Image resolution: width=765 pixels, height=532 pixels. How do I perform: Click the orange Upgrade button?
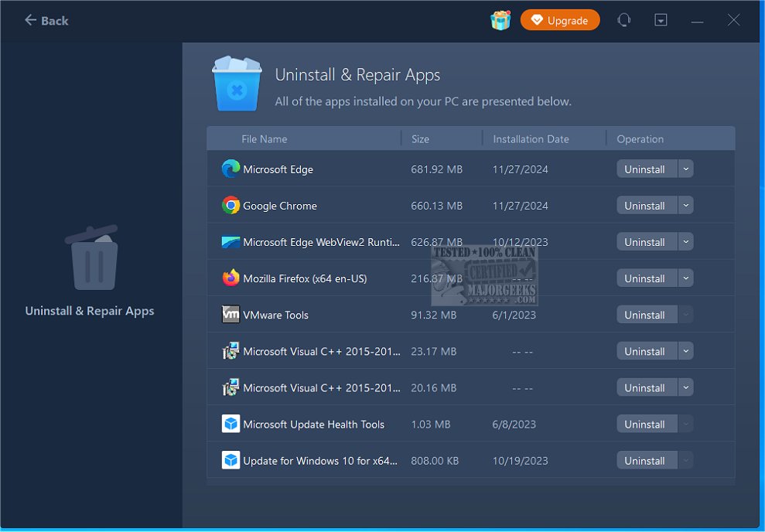(559, 20)
